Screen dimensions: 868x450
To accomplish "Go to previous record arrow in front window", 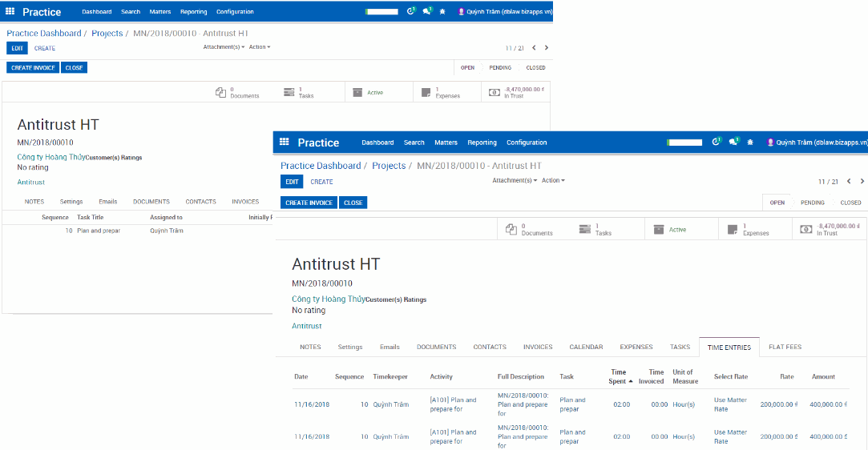I will (849, 181).
